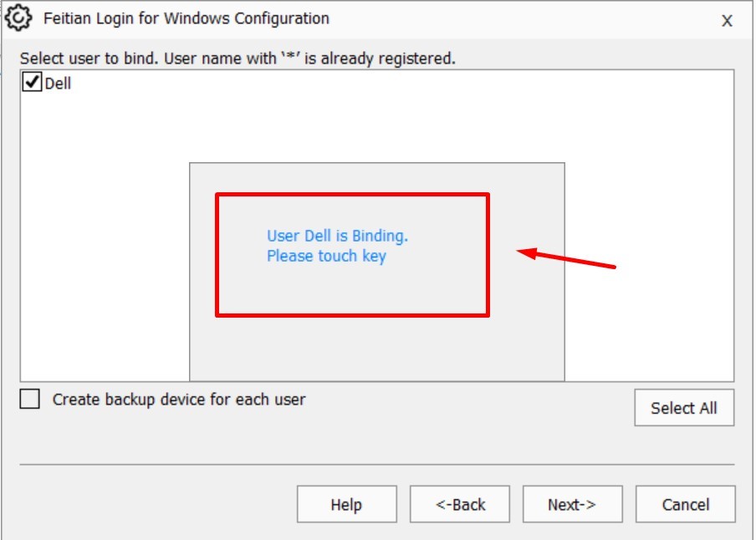Screen dimensions: 756x540
Task: Click the gear icon in title bar
Action: [x=18, y=18]
